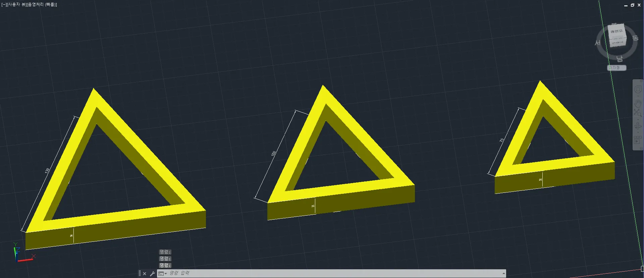The image size is (644, 278).
Task: Select the Full Navigation Wheel icon
Action: [x=638, y=89]
